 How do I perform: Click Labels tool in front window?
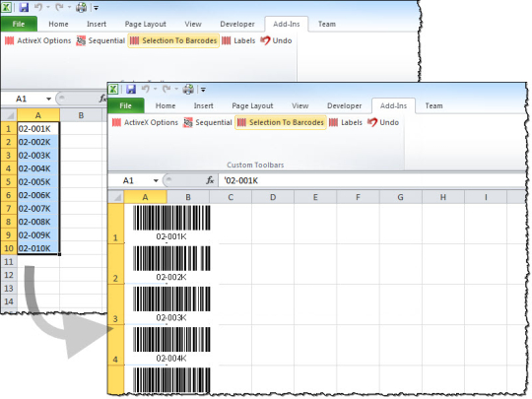coord(346,122)
